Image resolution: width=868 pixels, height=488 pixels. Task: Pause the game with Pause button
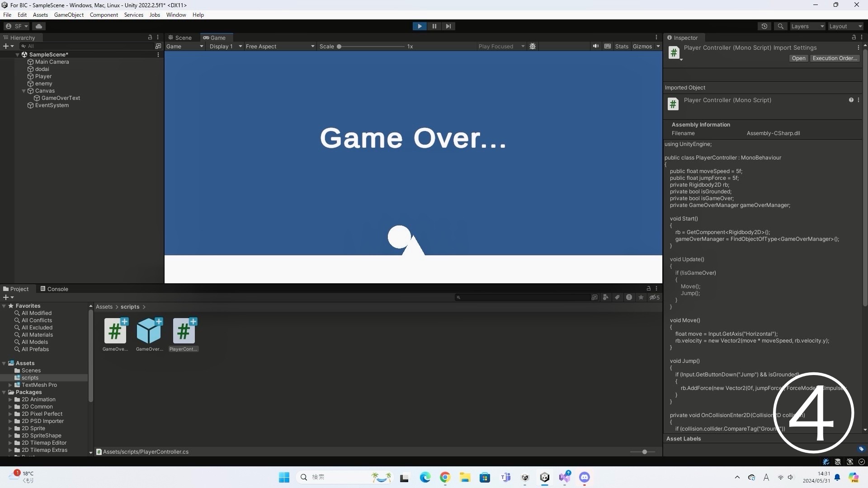pyautogui.click(x=434, y=26)
